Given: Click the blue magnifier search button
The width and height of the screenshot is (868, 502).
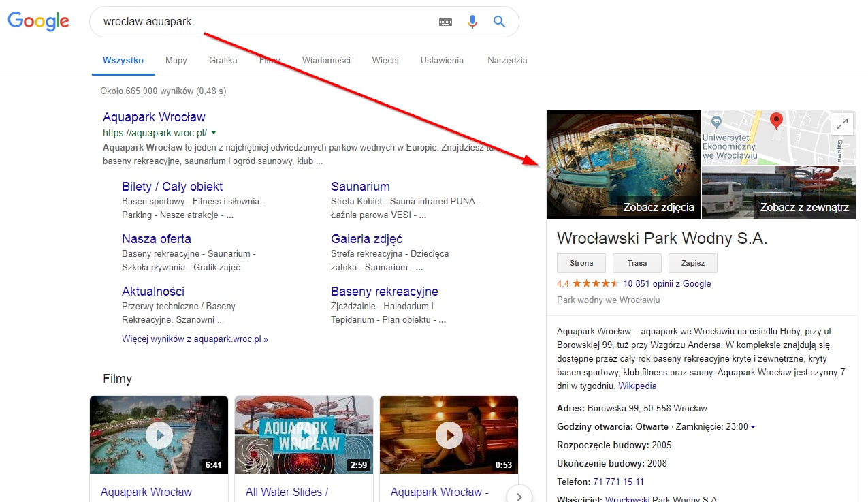Looking at the screenshot, I should pos(499,22).
